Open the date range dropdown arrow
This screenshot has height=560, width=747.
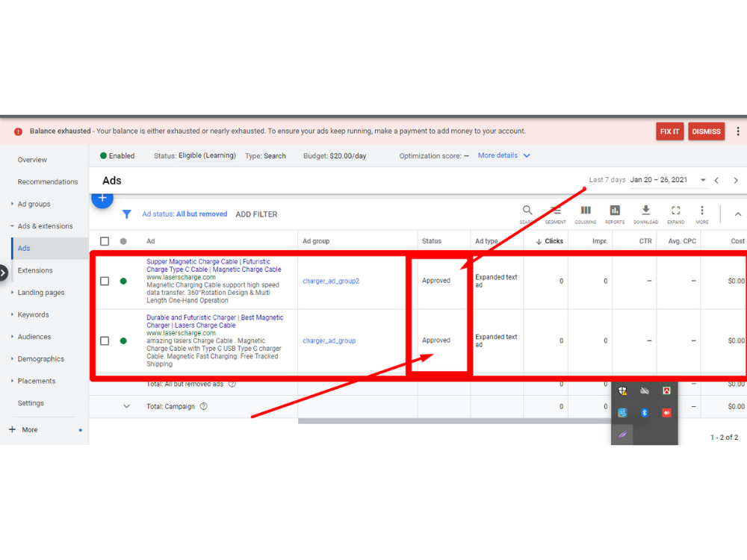703,180
